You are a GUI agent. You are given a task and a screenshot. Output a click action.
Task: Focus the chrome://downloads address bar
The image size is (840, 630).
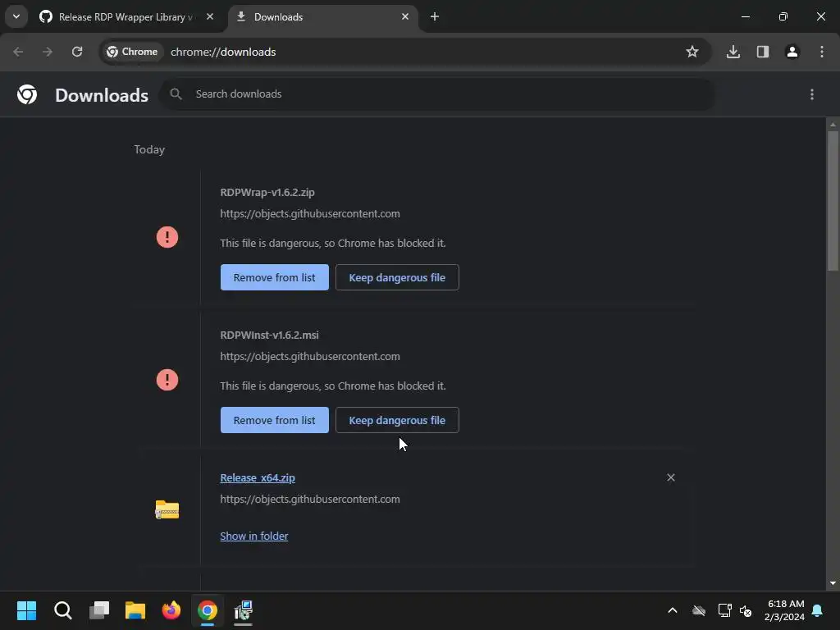coord(223,52)
